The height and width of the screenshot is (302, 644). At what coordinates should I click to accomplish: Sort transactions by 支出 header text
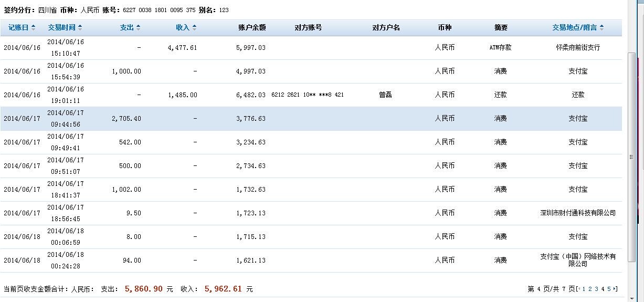click(x=126, y=27)
